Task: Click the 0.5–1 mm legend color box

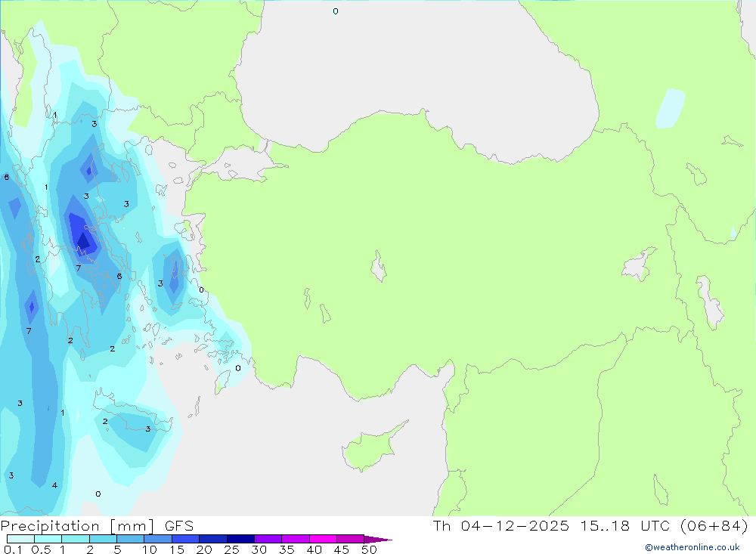Action: [48, 539]
